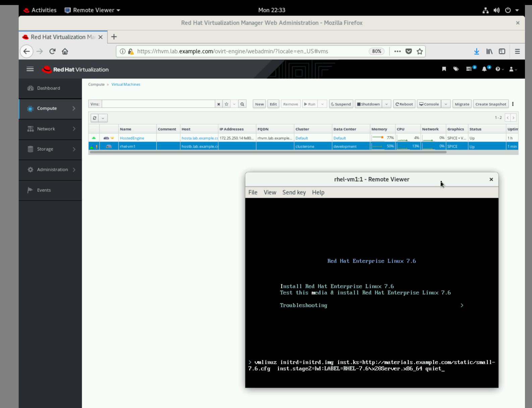
Task: Expand the Run options dropdown
Action: point(322,104)
